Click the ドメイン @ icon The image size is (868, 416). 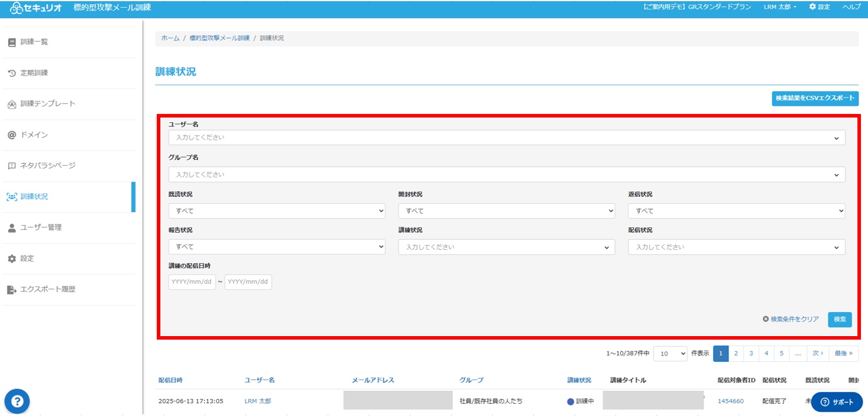pyautogui.click(x=12, y=135)
